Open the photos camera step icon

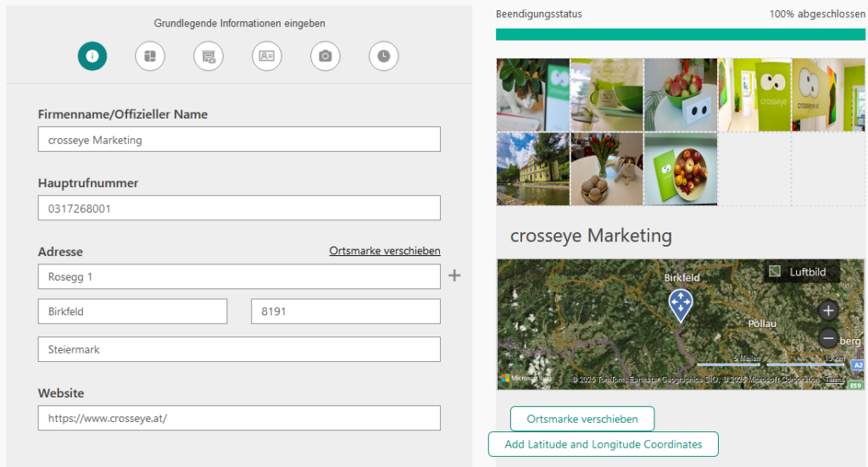tap(325, 56)
